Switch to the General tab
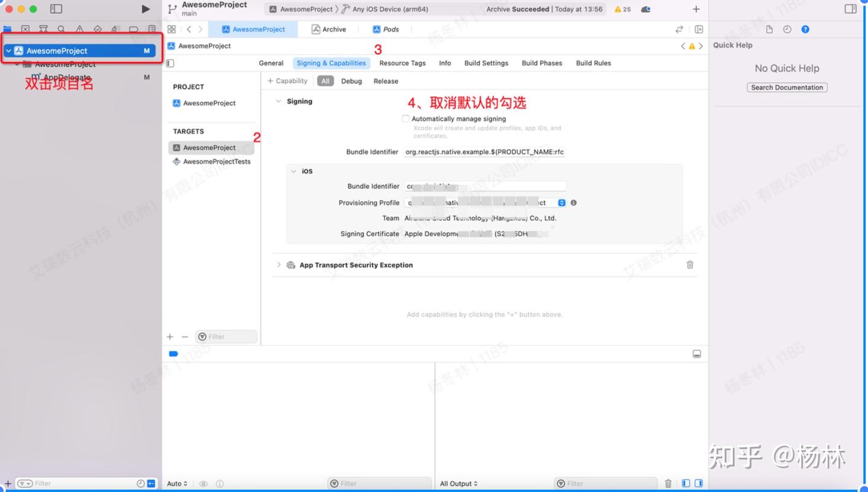The image size is (868, 492). pos(271,63)
